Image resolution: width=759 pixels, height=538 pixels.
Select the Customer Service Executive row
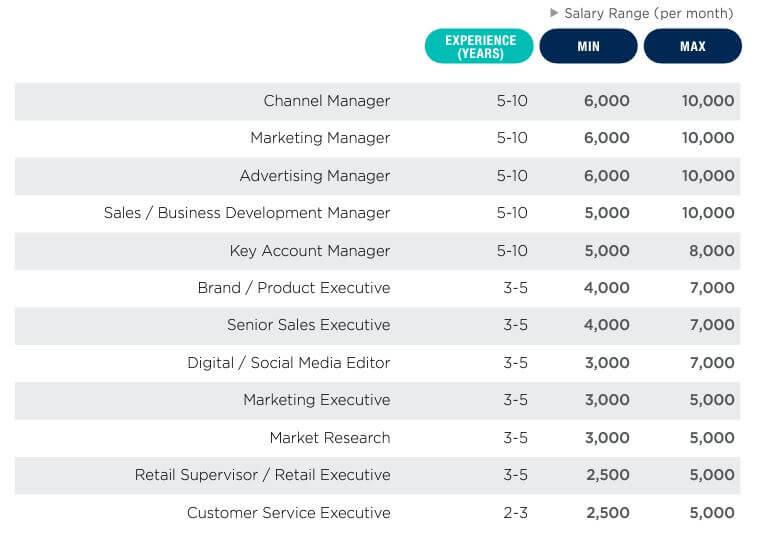click(x=288, y=513)
